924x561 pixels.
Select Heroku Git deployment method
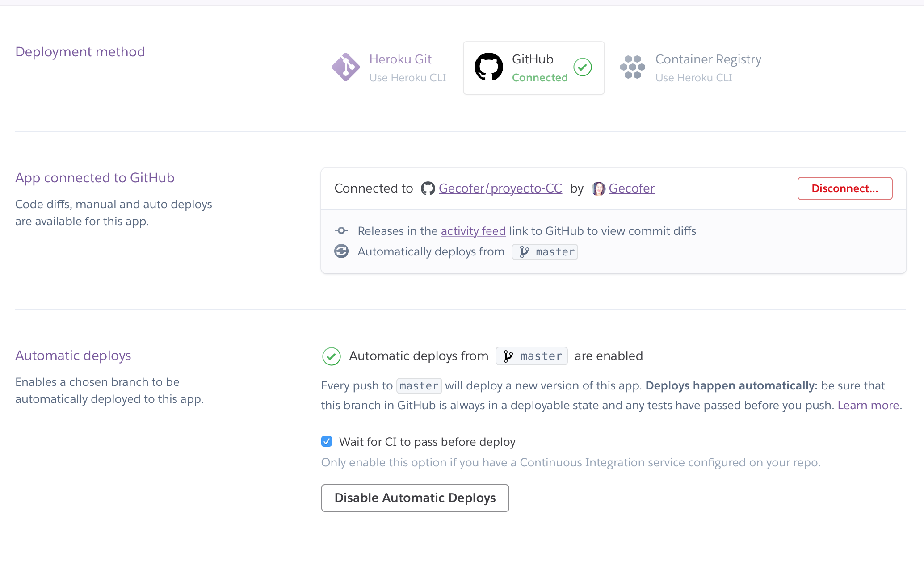pyautogui.click(x=388, y=68)
